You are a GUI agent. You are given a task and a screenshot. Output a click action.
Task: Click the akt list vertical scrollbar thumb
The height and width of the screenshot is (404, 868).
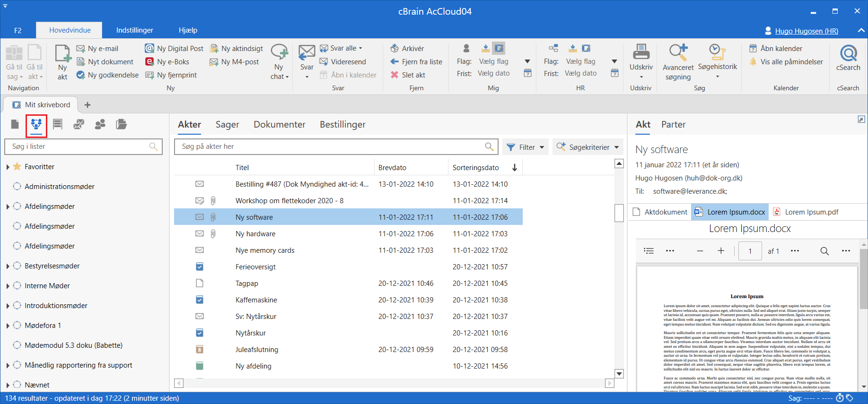(619, 213)
